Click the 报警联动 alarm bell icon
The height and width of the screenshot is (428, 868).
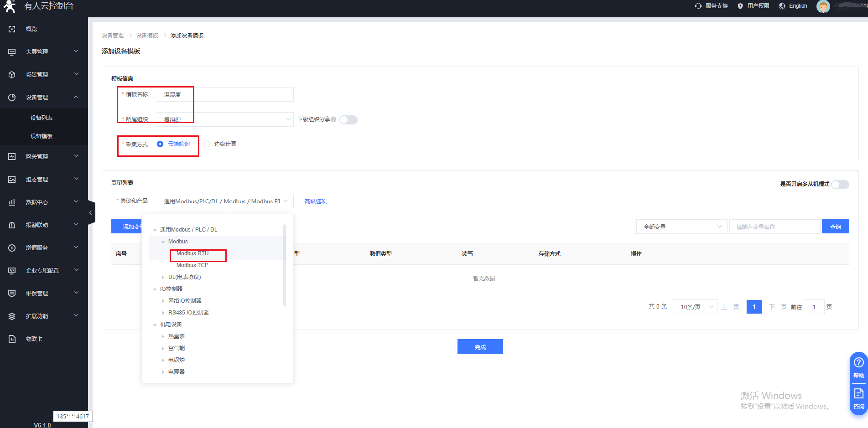tap(12, 225)
